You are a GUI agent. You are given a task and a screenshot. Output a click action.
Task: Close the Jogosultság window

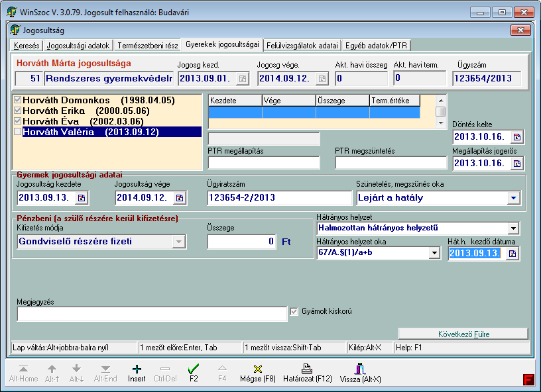pos(520,30)
